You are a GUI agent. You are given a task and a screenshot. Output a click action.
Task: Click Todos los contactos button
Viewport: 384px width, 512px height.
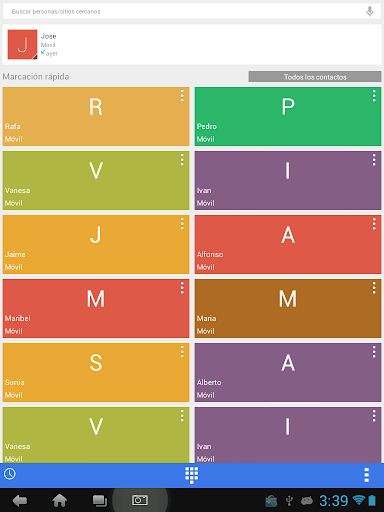[x=315, y=77]
